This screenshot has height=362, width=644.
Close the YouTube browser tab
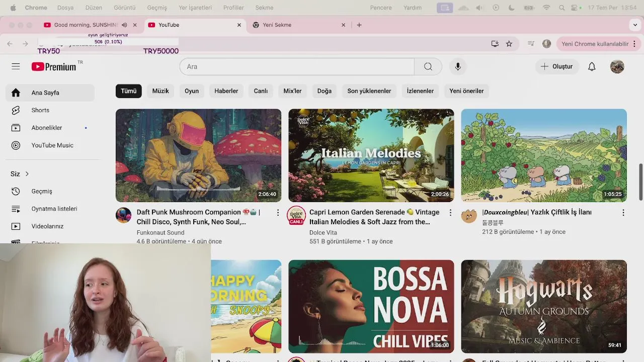[239, 25]
